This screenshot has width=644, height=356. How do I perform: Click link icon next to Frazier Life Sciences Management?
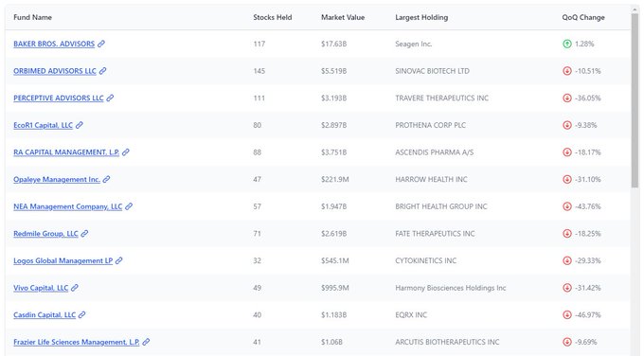pyautogui.click(x=146, y=342)
